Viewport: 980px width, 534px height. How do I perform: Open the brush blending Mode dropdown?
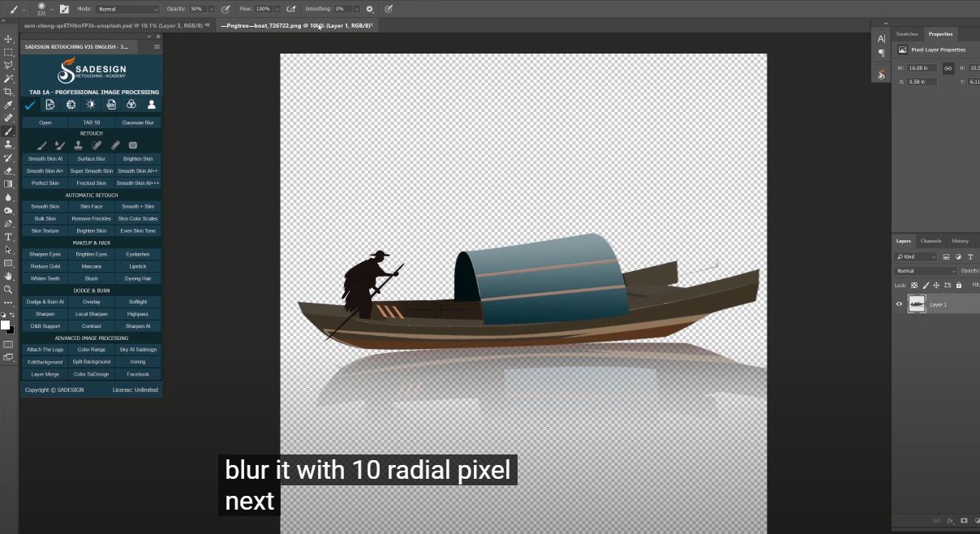127,9
